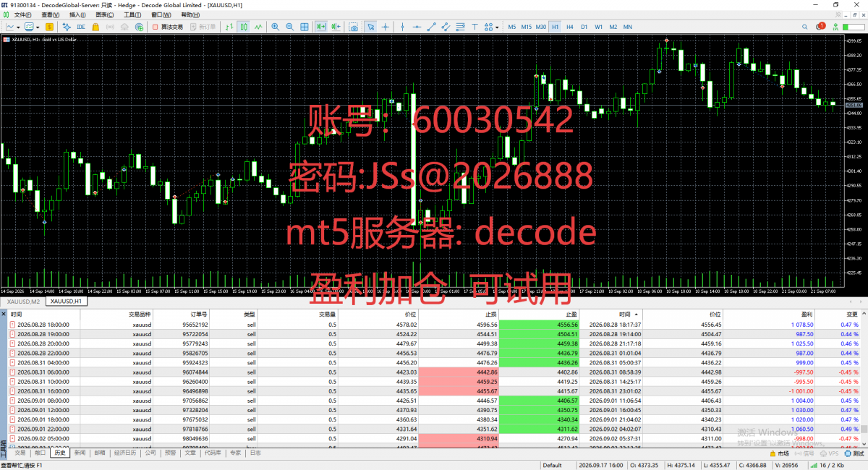Viewport: 868px width, 470px height.
Task: Open chart type line dropdown arrow
Action: click(18, 27)
